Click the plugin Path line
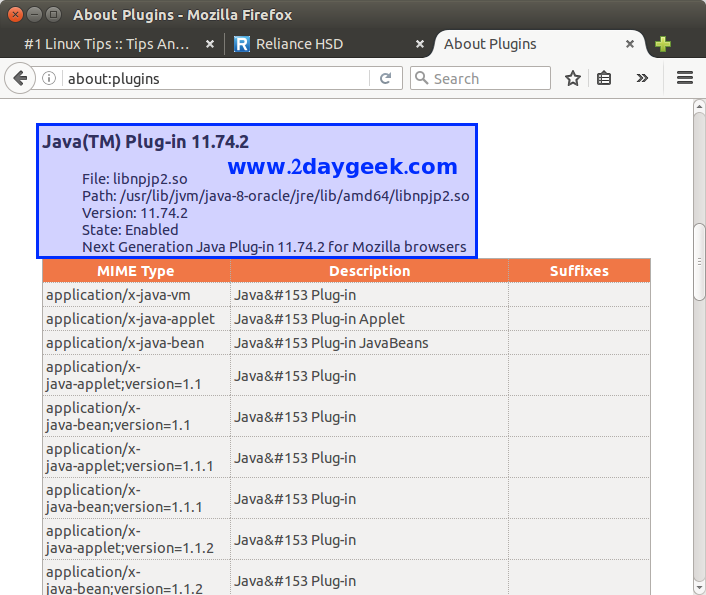 click(276, 196)
